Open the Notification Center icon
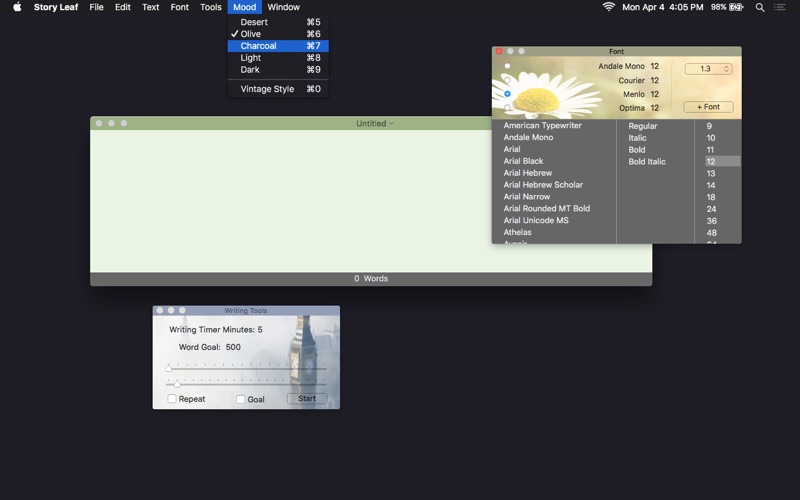Viewport: 800px width, 500px height. coord(779,7)
